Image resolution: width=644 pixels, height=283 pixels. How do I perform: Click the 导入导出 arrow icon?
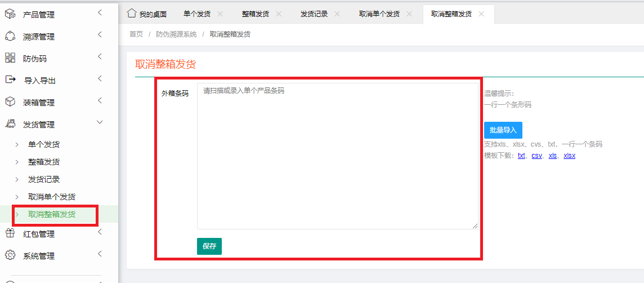10,80
